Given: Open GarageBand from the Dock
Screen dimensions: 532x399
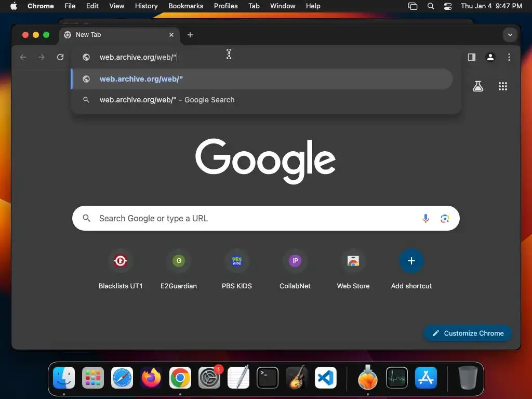Looking at the screenshot, I should [297, 378].
